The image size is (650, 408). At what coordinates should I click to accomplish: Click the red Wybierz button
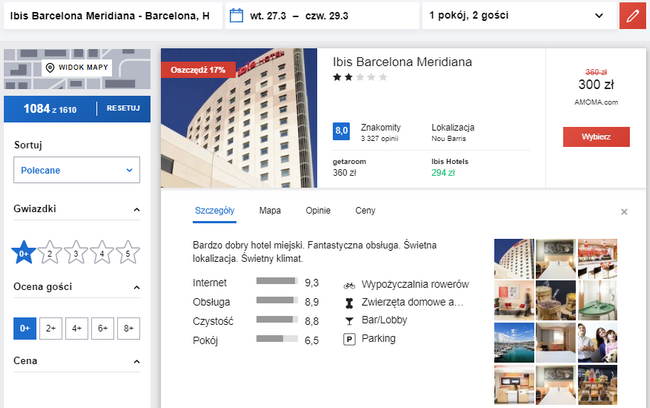(x=596, y=137)
